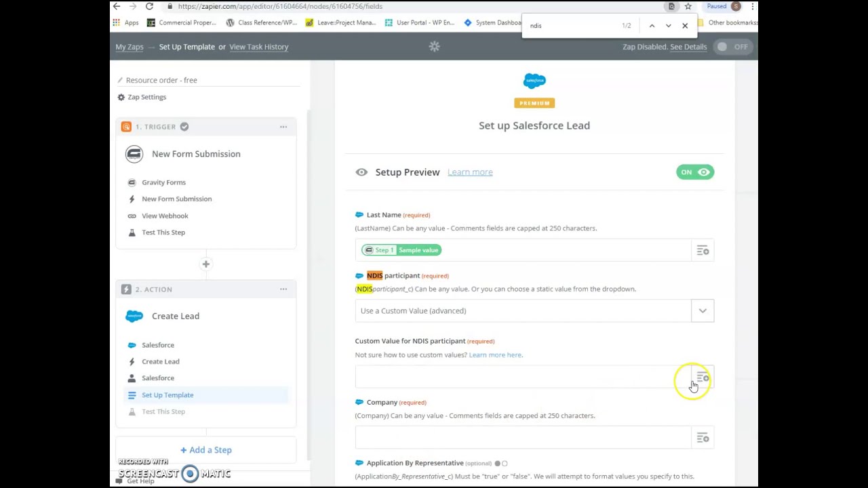868x488 pixels.
Task: Jump to next find result
Action: point(668,26)
